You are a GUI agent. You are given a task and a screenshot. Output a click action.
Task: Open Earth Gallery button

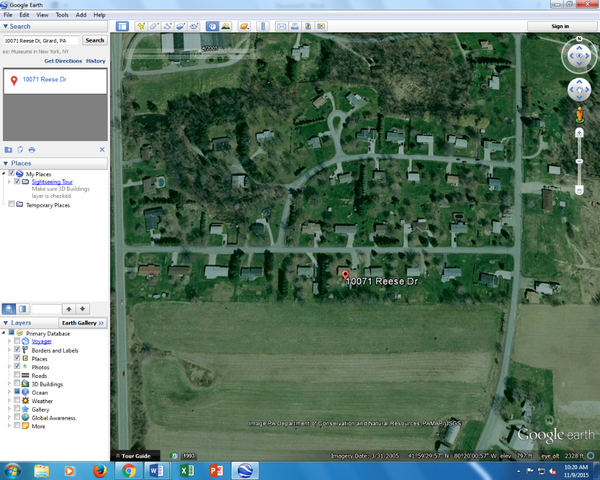pos(83,323)
